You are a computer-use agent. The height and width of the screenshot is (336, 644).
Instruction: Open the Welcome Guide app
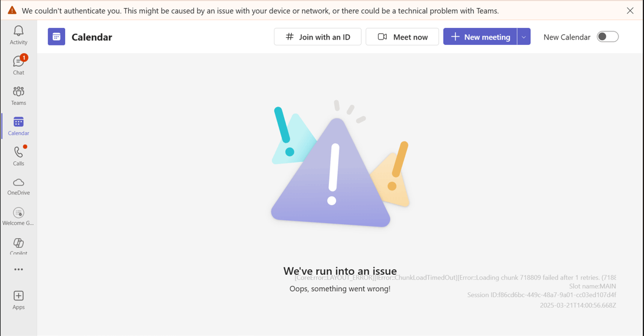click(x=19, y=217)
